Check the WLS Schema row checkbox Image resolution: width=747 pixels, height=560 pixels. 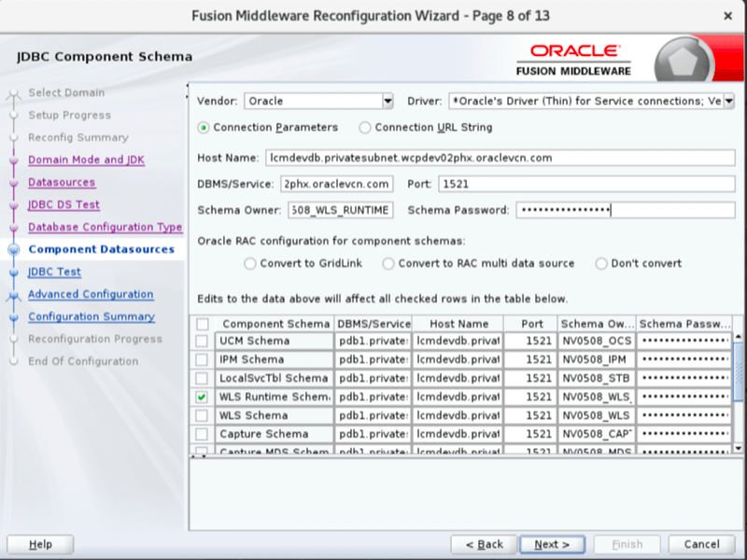(202, 415)
